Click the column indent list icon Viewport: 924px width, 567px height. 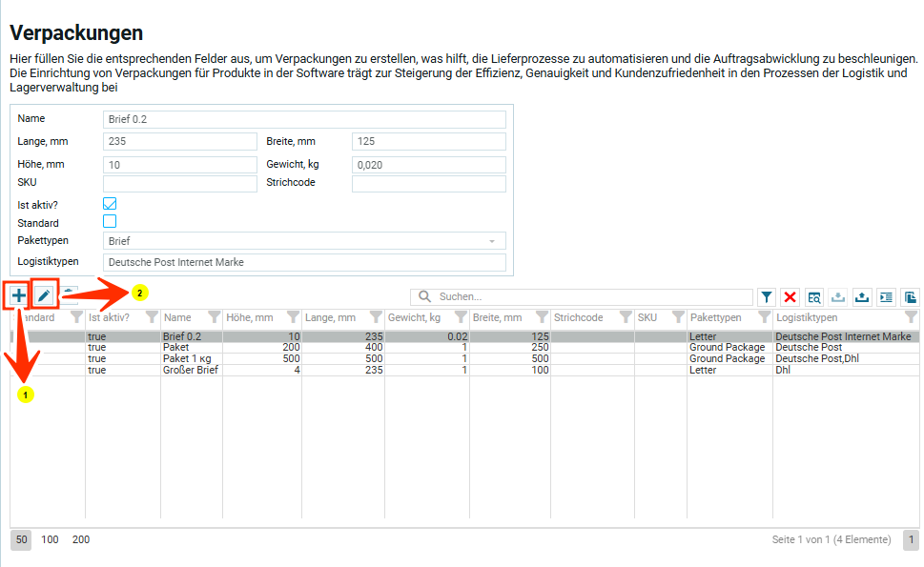886,297
